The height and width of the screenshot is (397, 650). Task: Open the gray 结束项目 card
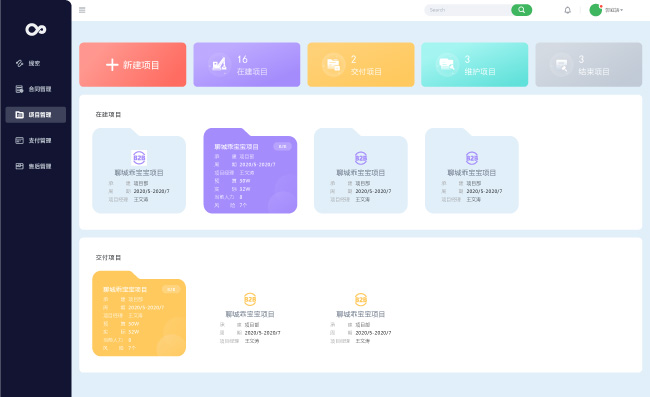pos(589,65)
